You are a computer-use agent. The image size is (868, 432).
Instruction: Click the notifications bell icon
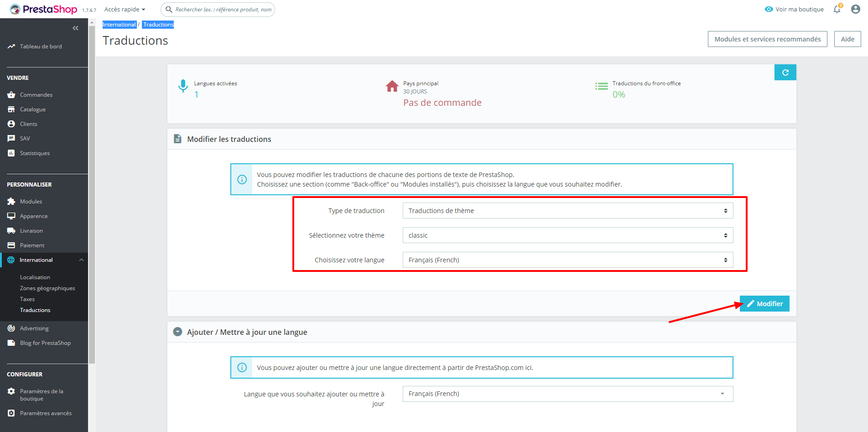(837, 9)
